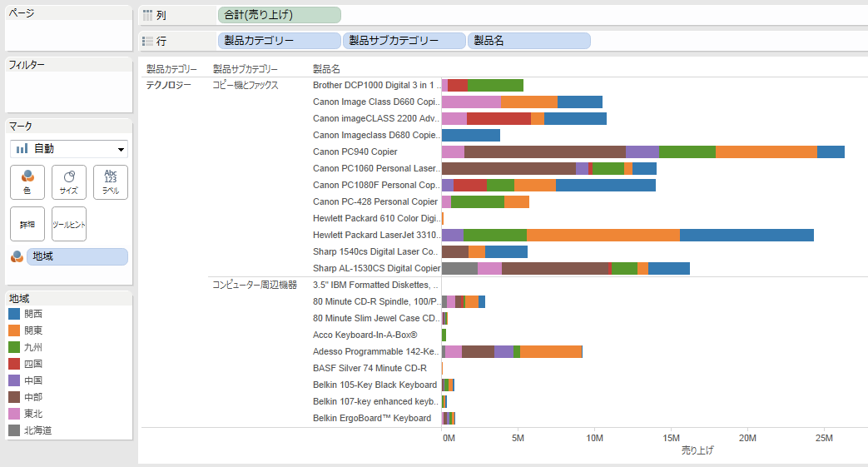Click the rows shelf icon next to 行
The height and width of the screenshot is (467, 868).
coord(147,41)
